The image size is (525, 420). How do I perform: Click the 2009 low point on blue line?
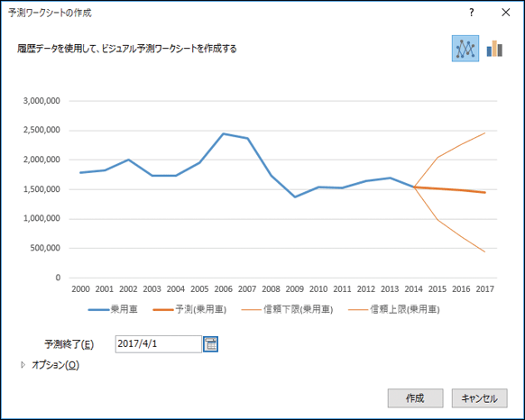click(x=295, y=196)
